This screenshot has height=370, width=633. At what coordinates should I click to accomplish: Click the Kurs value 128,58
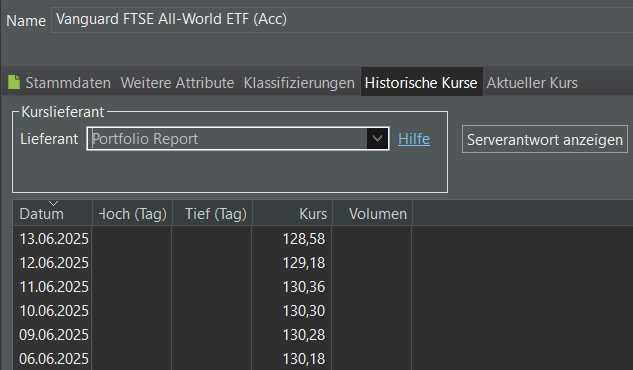tap(304, 239)
